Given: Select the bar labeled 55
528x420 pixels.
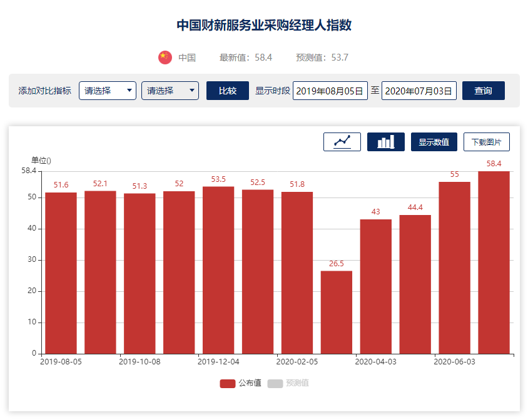Looking at the screenshot, I should [455, 268].
